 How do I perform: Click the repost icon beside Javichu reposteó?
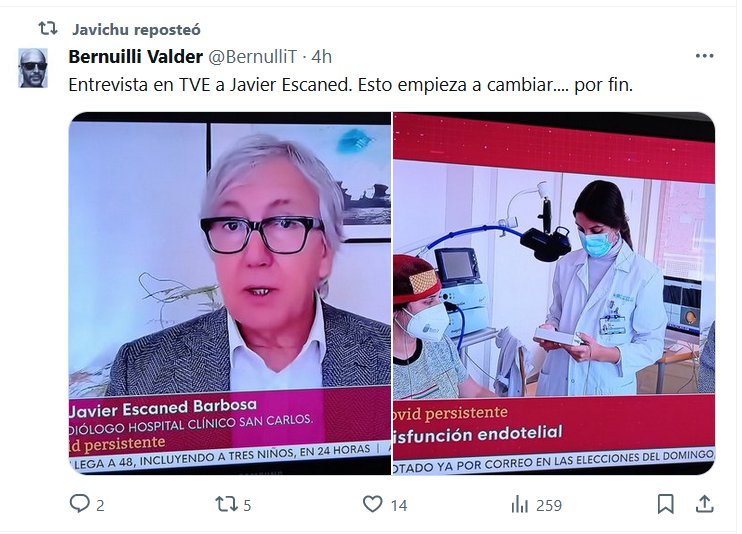(48, 29)
